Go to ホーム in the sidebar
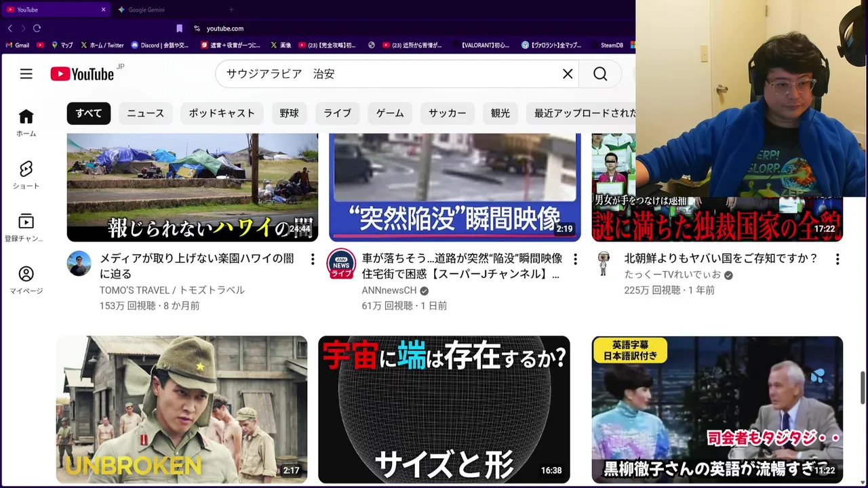Screen dimensions: 868x488 click(x=26, y=123)
